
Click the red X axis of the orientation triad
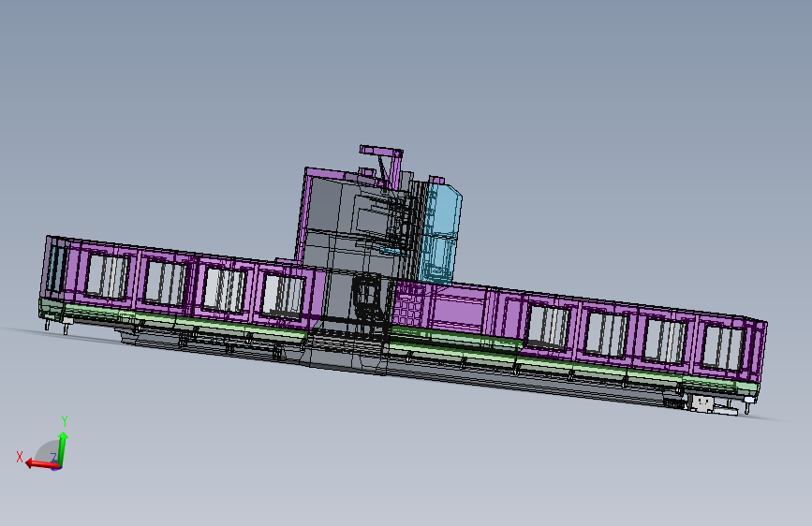(42, 464)
